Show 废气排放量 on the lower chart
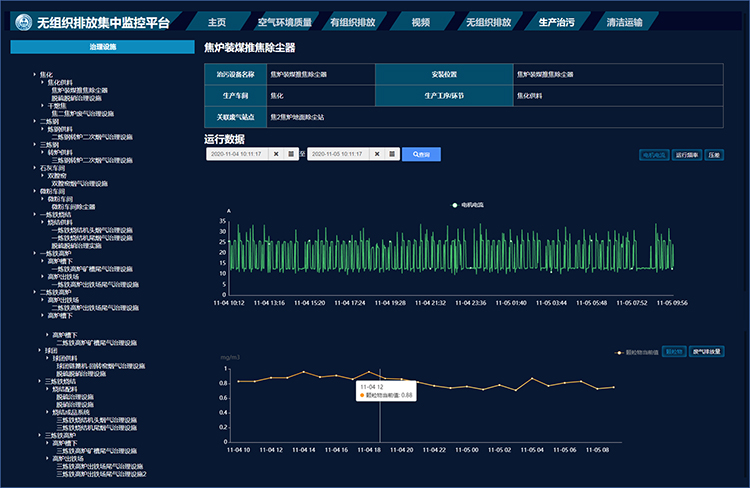Screen dimensions: 750x488 (x=706, y=352)
